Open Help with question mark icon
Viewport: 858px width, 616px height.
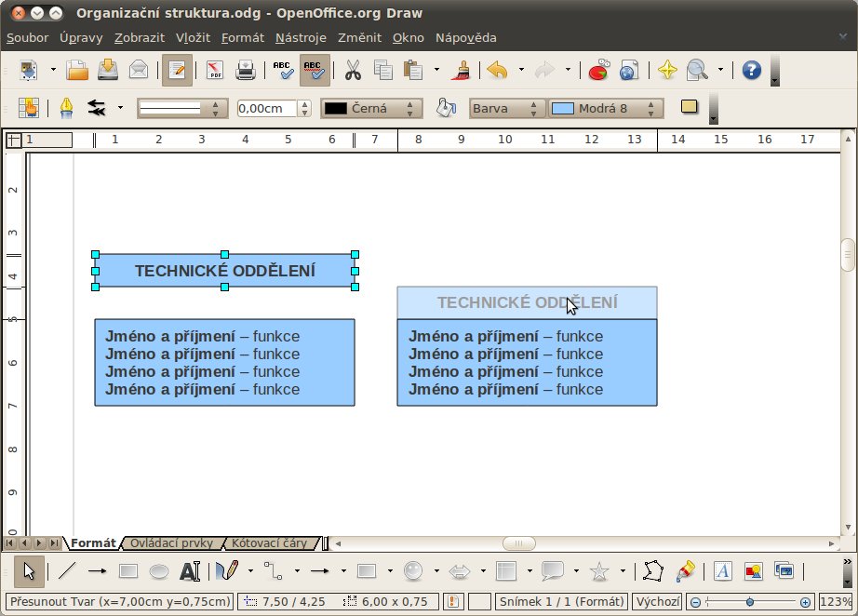pos(752,70)
